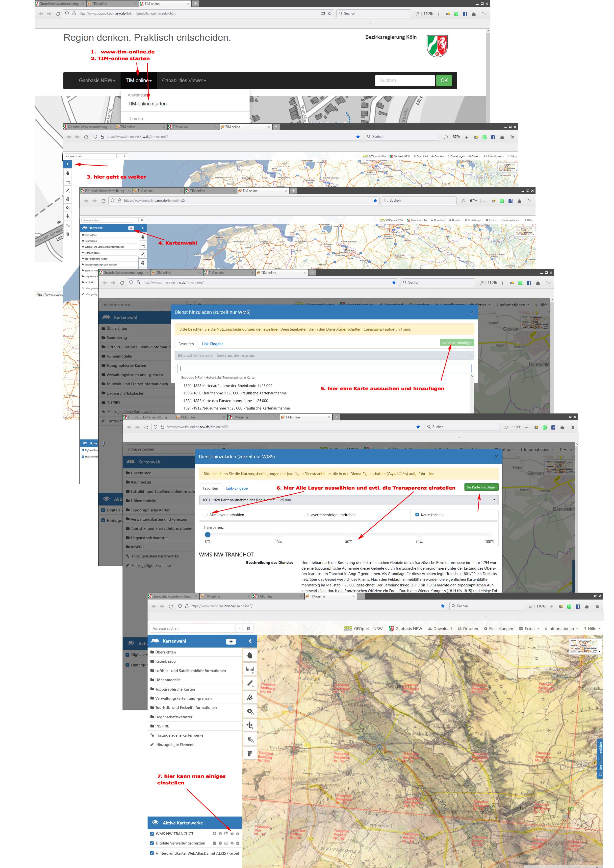Click 'TIM-online starten' menu entry

[x=147, y=104]
